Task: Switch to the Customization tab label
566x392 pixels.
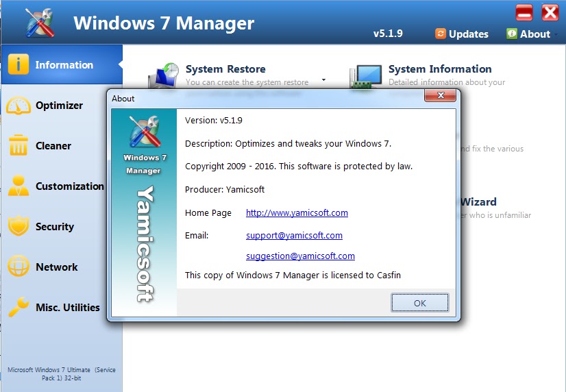Action: point(70,186)
